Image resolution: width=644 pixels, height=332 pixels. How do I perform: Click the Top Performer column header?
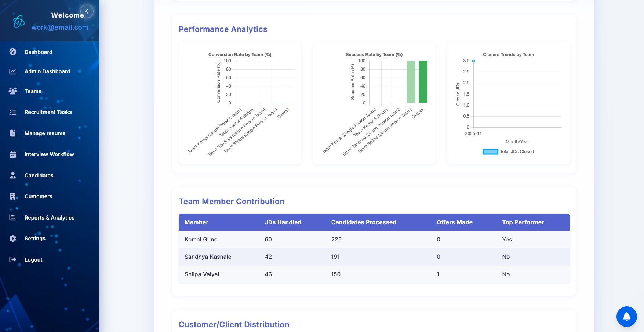(x=523, y=222)
